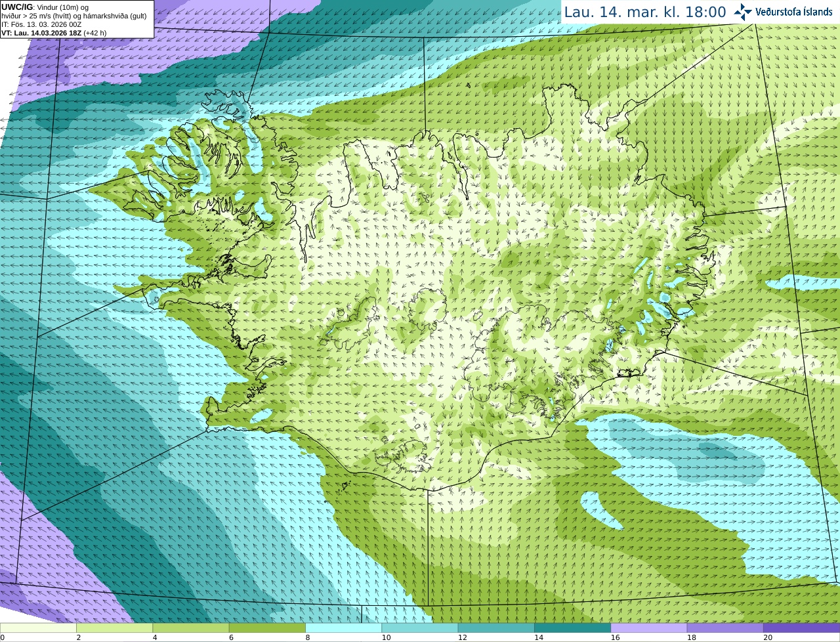Click the '10' label on the wind scale
The image size is (840, 642).
pos(386,637)
